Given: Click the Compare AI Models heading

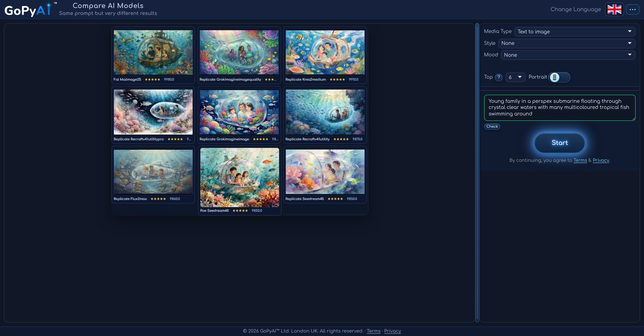Looking at the screenshot, I should pos(108,6).
